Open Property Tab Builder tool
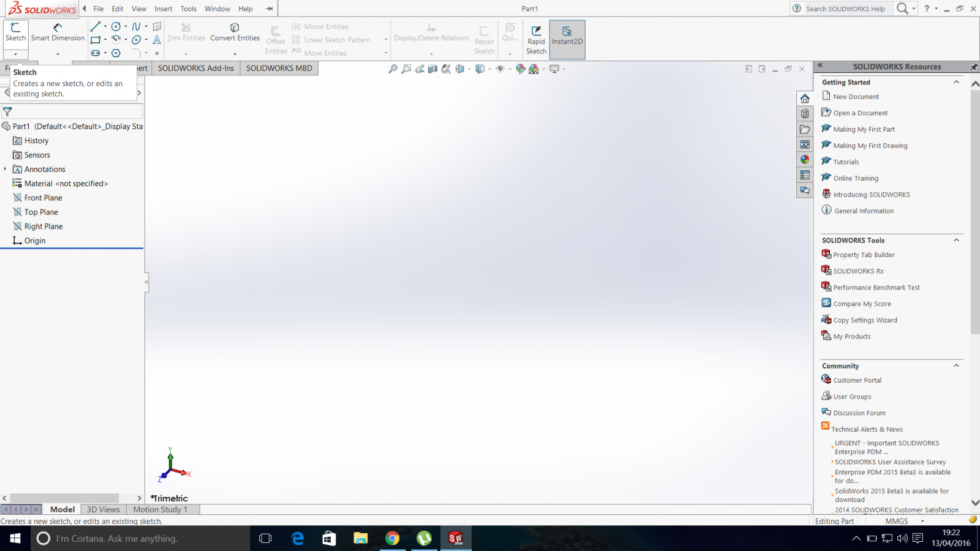This screenshot has height=551, width=980. [864, 255]
